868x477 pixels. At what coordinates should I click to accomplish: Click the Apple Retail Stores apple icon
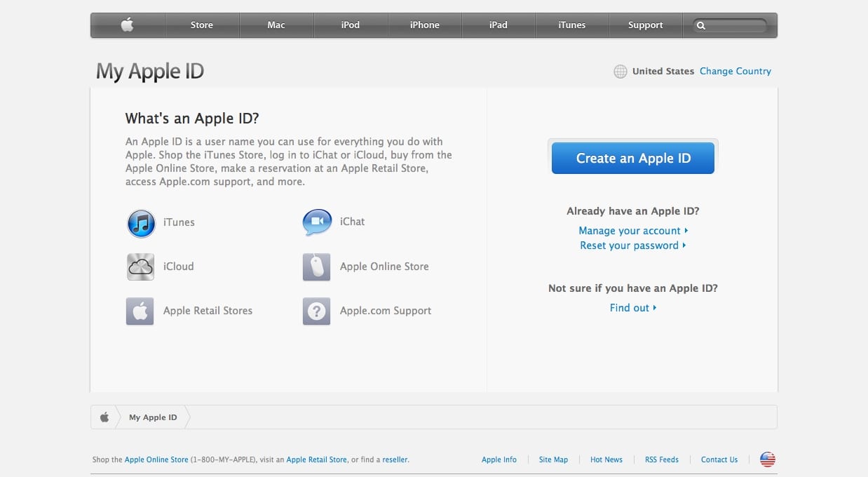click(x=140, y=311)
